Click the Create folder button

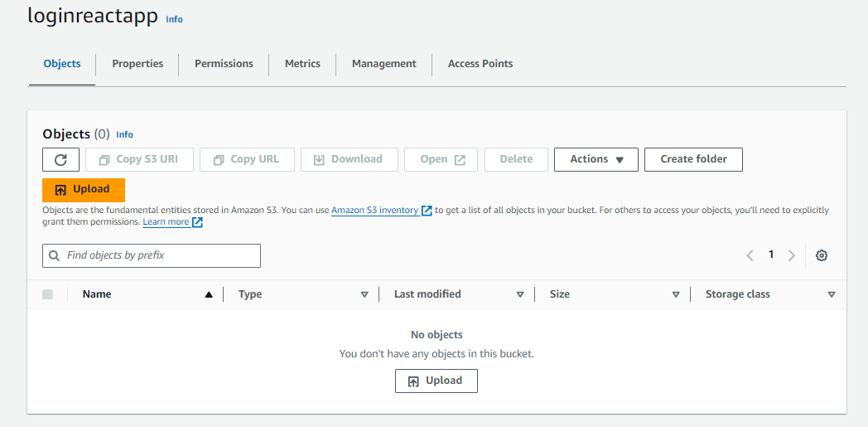click(693, 159)
